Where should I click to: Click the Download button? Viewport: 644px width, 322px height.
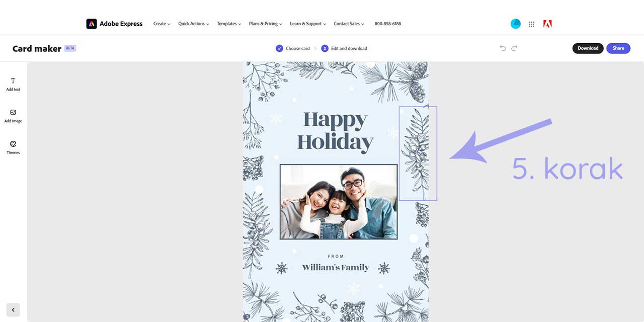point(588,48)
